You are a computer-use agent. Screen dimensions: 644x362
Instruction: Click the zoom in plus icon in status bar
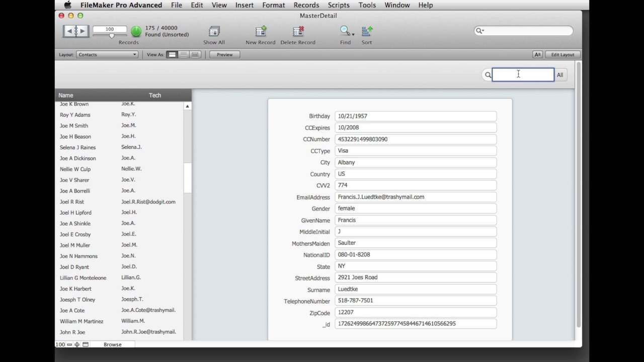coord(77,344)
